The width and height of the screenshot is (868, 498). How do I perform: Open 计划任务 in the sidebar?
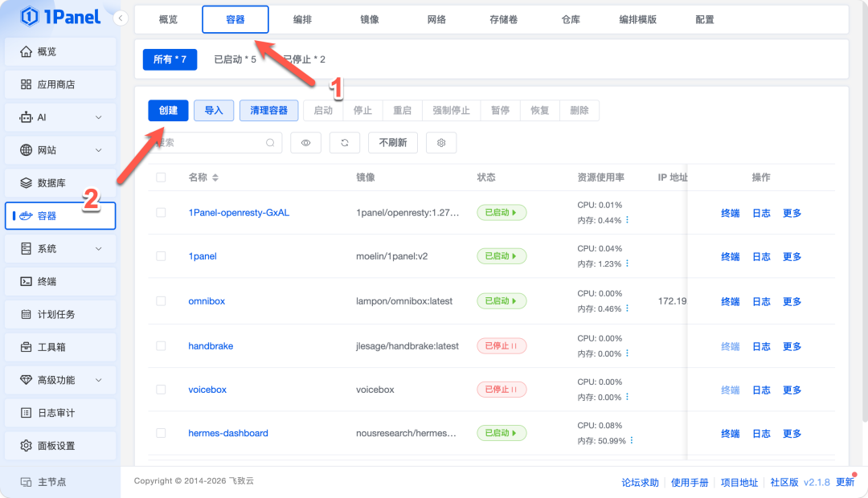60,314
